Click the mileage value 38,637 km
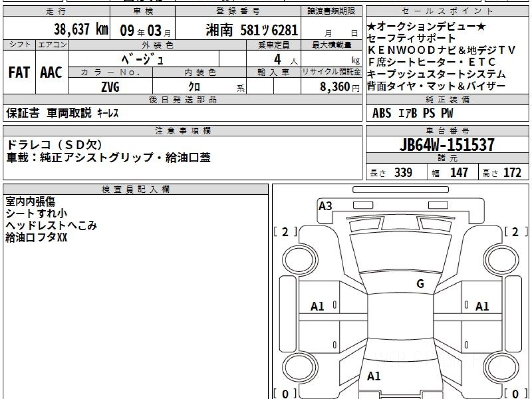Image resolution: width=532 pixels, height=399 pixels. (x=81, y=30)
